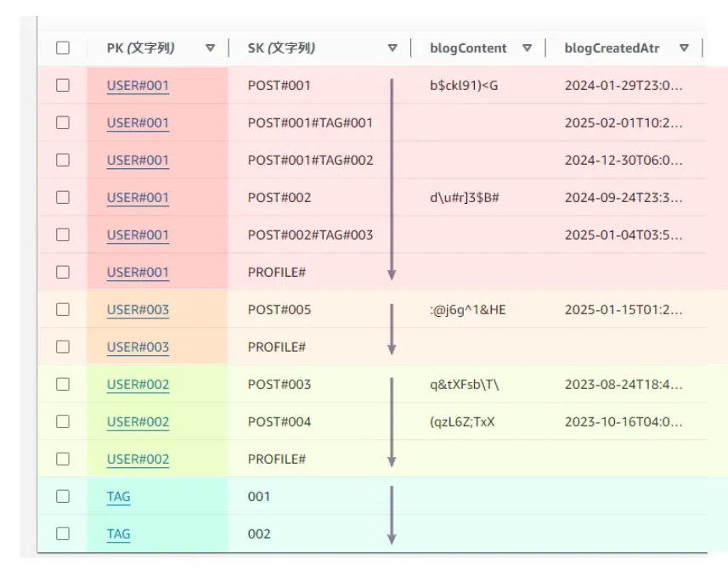
Task: Select checkbox of USER#002 POST#003 row
Action: [63, 384]
